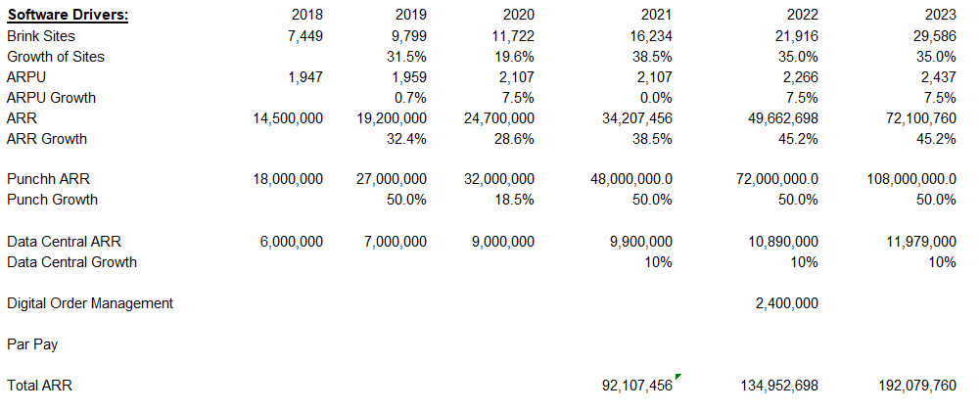Click the ARPU value 2,437
The height and width of the screenshot is (411, 980).
[939, 77]
